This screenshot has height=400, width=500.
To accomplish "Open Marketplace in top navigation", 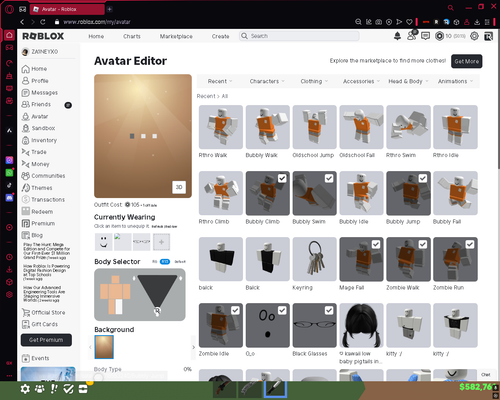I will click(x=176, y=36).
